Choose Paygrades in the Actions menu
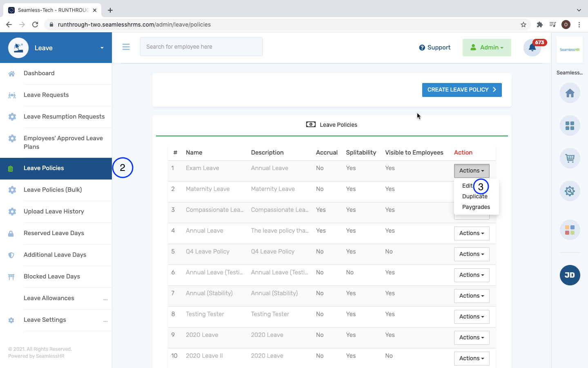This screenshot has height=368, width=588. 476,207
